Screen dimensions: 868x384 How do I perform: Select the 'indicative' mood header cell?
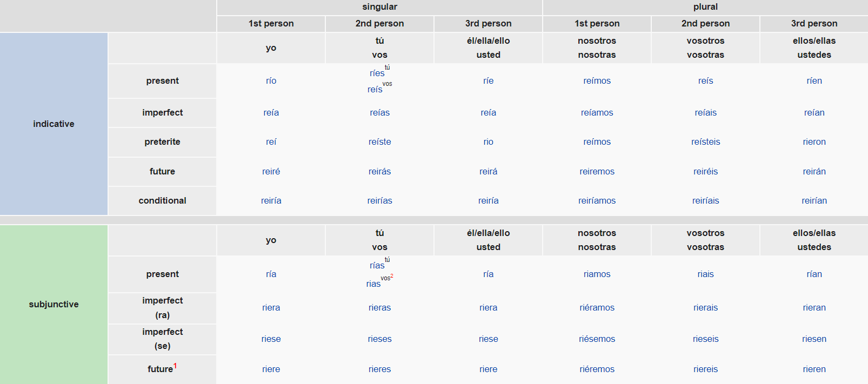[54, 124]
